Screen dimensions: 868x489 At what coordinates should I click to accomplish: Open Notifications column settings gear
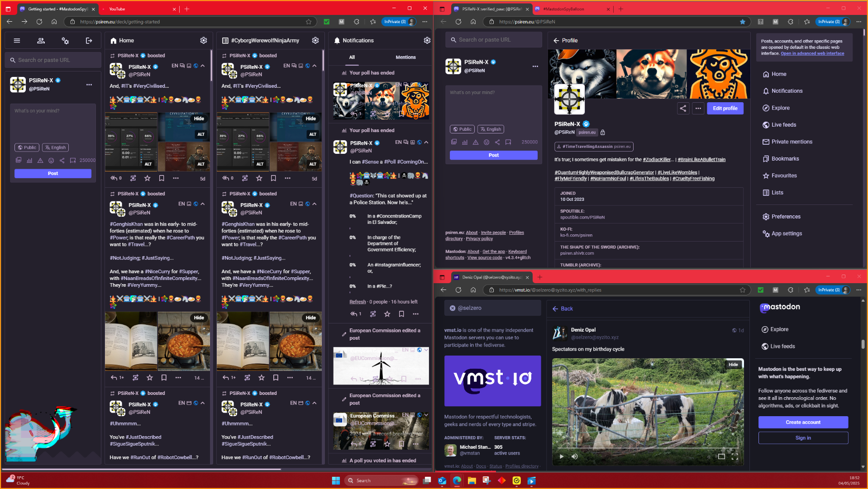click(427, 41)
